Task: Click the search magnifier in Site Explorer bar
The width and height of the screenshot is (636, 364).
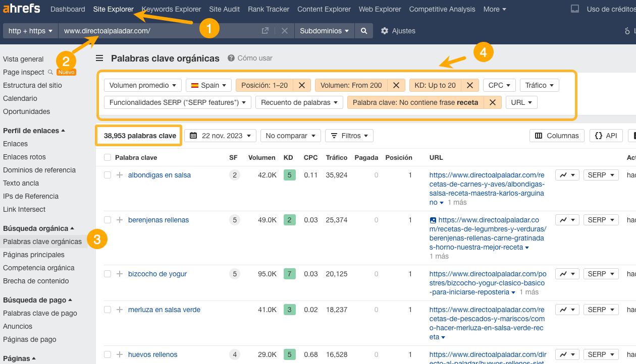Action: [363, 31]
